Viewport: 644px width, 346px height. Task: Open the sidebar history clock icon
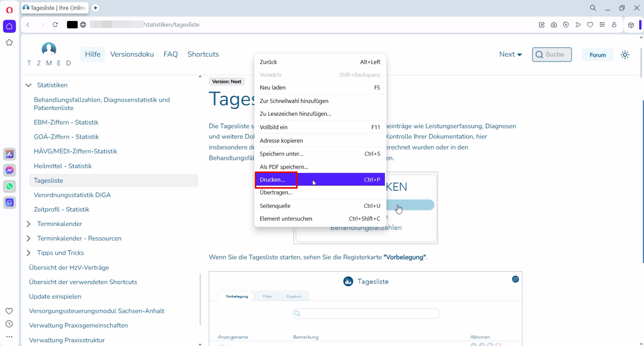(x=9, y=324)
